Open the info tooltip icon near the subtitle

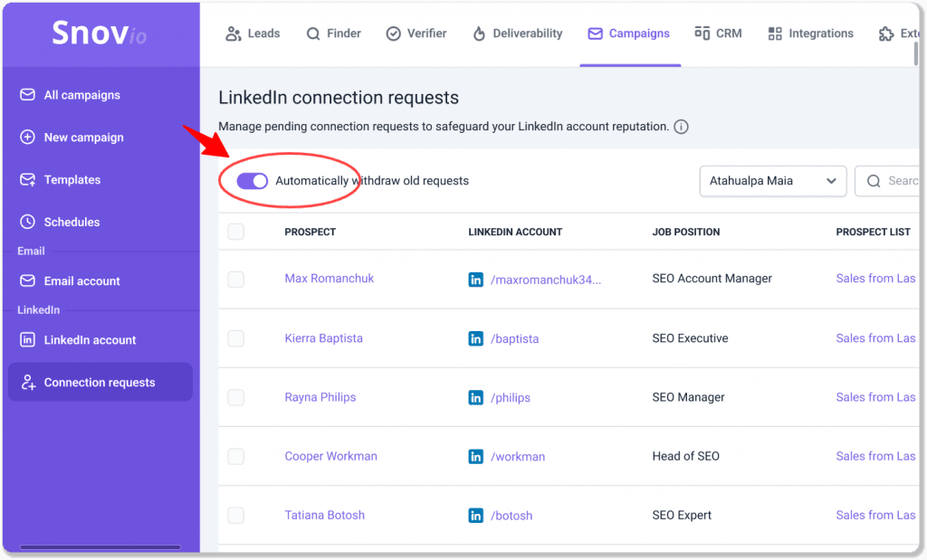click(680, 128)
